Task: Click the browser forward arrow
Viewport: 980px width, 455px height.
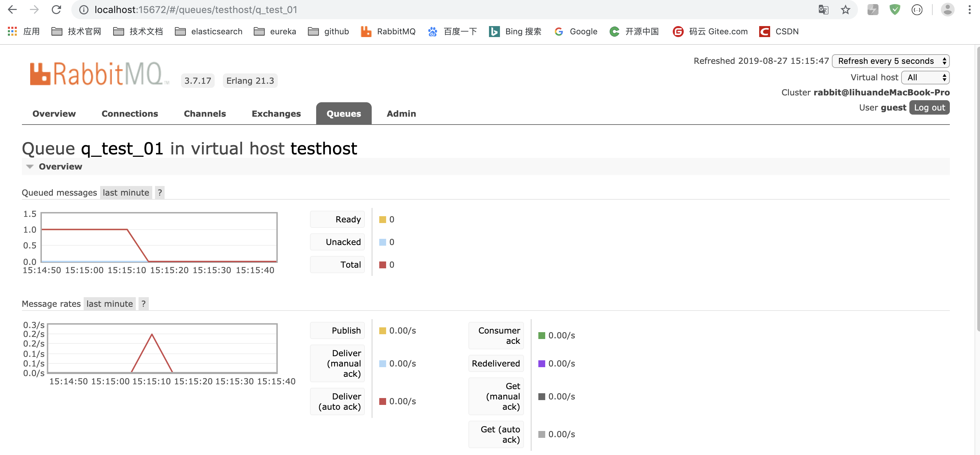Action: click(34, 10)
